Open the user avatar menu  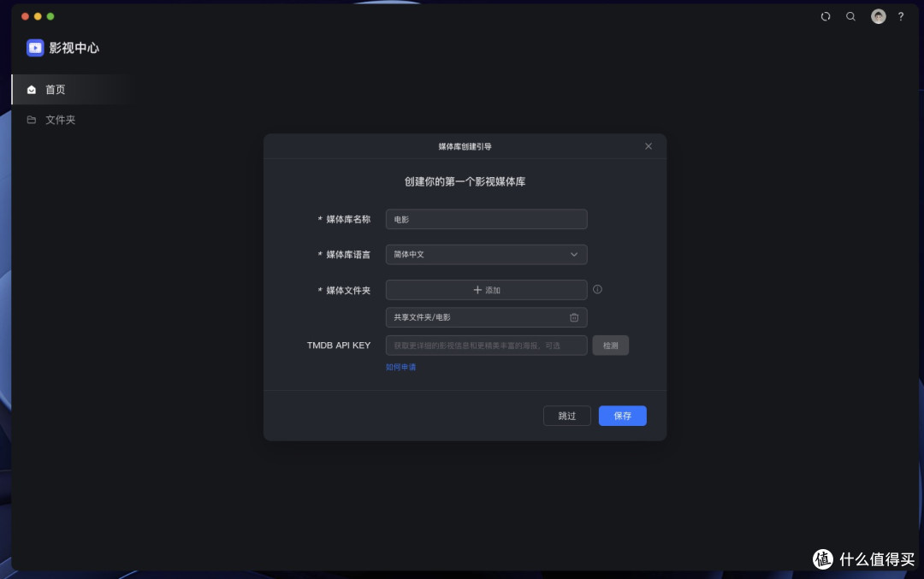(879, 16)
